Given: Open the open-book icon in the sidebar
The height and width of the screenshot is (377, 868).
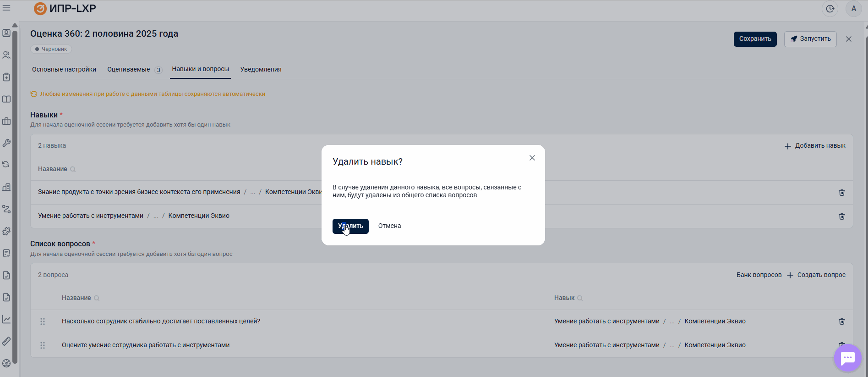Looking at the screenshot, I should [x=6, y=99].
